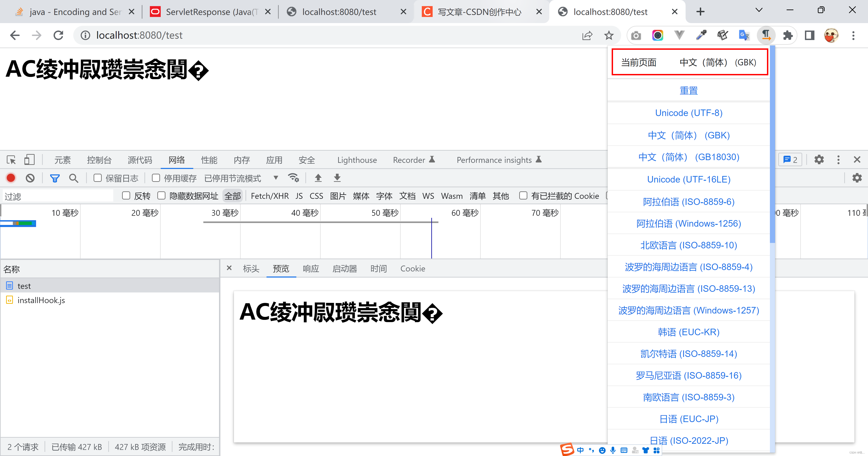Viewport: 868px width, 456px height.
Task: Toggle the 反转 checkbox
Action: [x=126, y=196]
